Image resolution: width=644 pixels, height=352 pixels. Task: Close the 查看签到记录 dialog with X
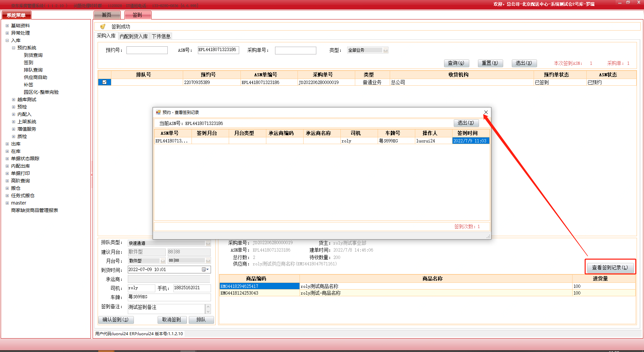[x=486, y=112]
